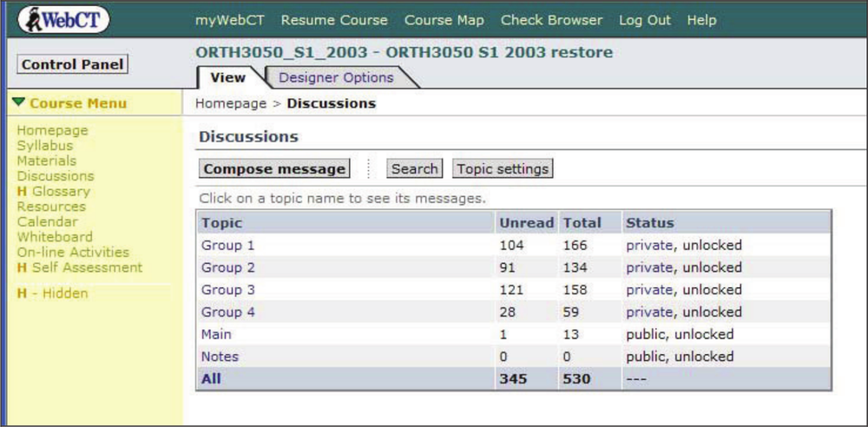Click the Search button
The image size is (868, 427).
click(414, 169)
